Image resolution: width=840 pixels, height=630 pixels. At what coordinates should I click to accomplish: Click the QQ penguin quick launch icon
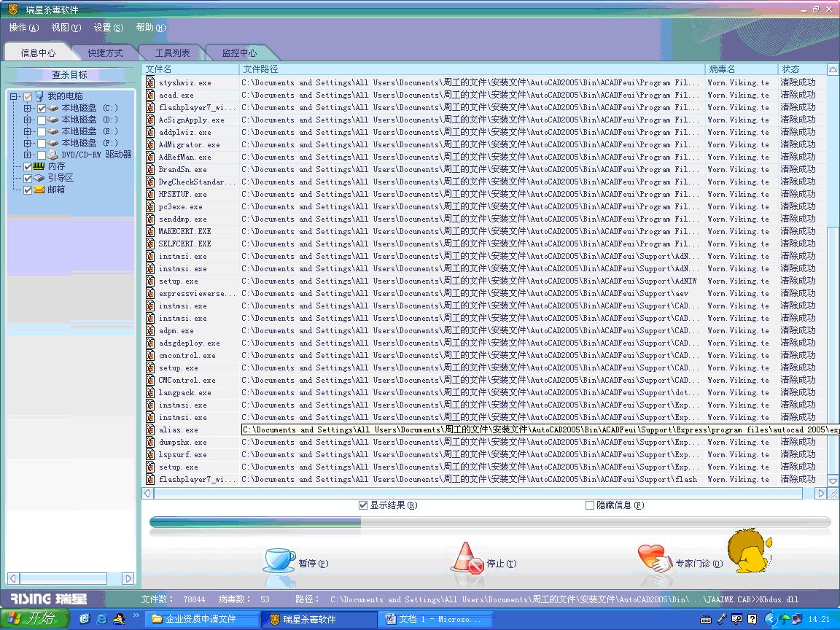click(x=118, y=619)
